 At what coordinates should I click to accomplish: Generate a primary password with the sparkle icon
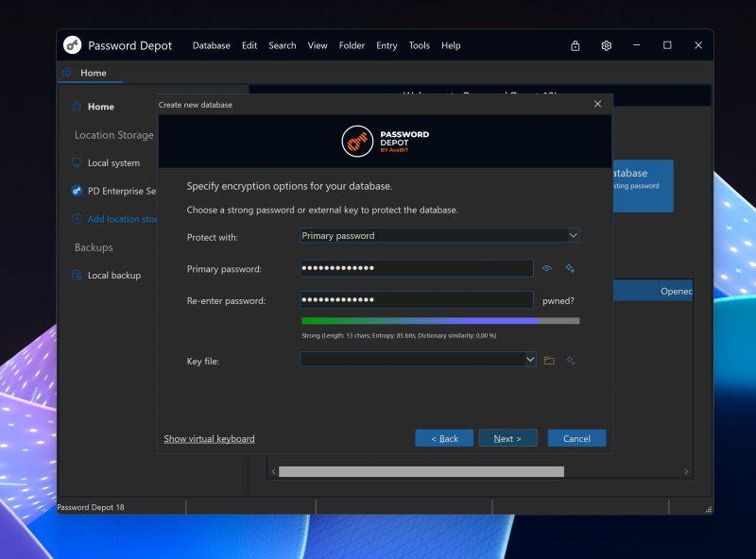click(x=570, y=268)
